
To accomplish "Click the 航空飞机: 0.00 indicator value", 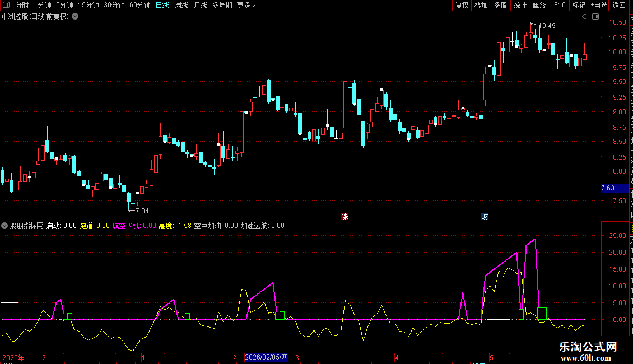I will coord(134,226).
